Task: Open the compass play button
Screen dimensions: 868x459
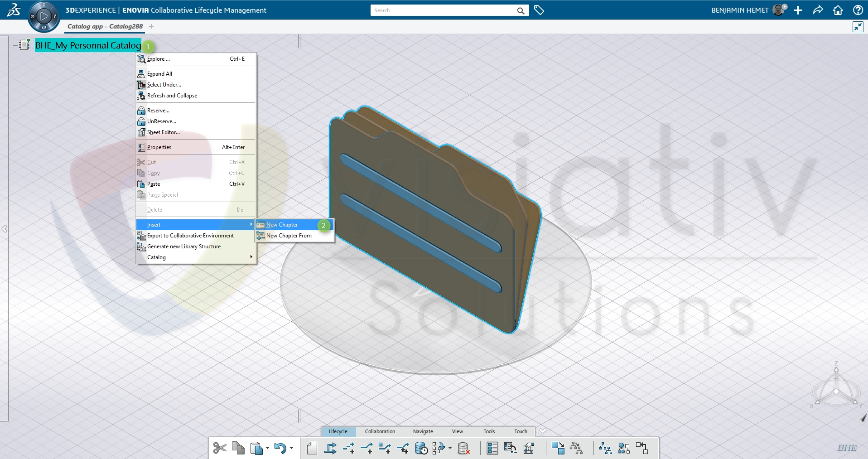Action: (44, 16)
